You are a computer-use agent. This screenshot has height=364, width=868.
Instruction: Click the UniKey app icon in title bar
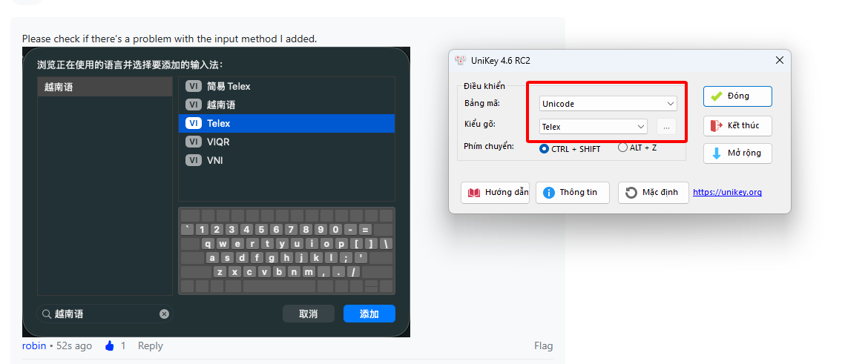[461, 60]
